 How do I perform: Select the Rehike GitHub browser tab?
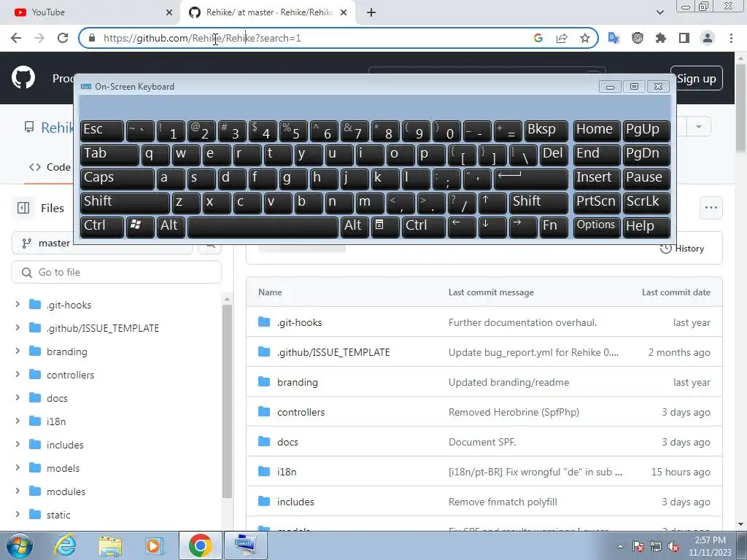tap(268, 12)
